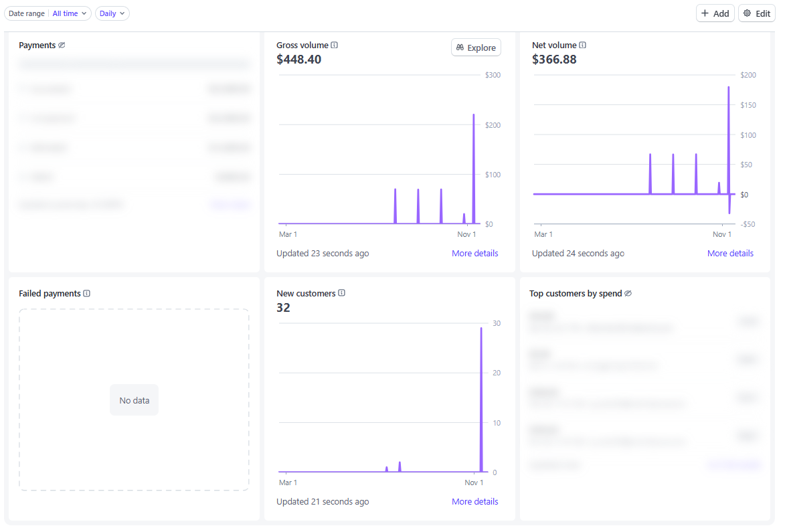785x532 pixels.
Task: Click the New customers info icon
Action: 341,293
